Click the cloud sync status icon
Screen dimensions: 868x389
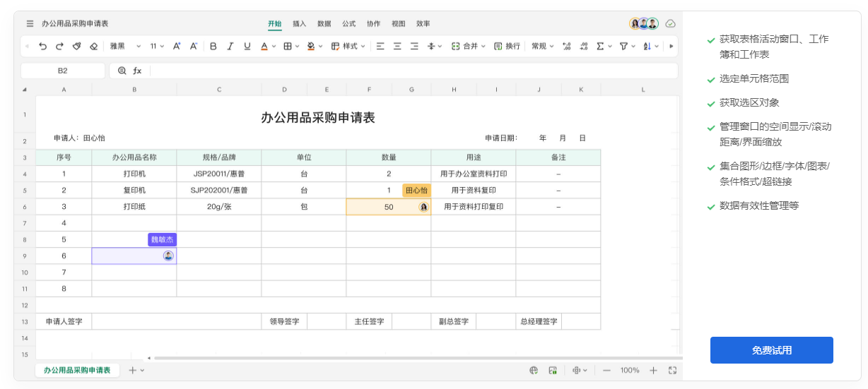pyautogui.click(x=670, y=23)
